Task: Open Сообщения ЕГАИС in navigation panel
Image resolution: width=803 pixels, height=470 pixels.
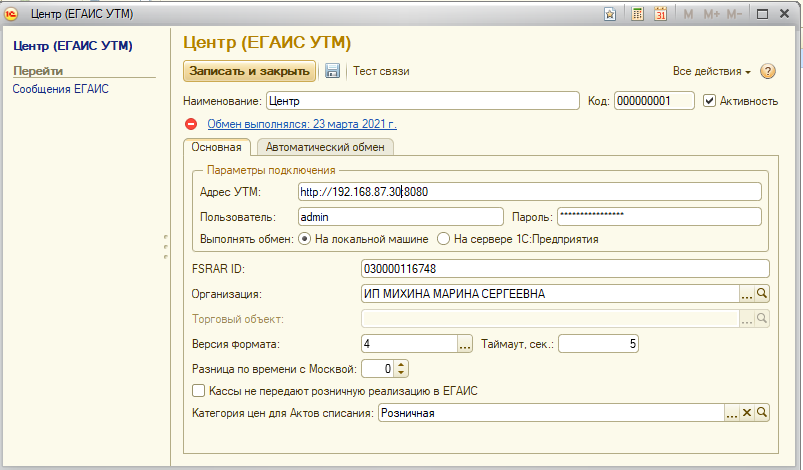Action: coord(60,89)
